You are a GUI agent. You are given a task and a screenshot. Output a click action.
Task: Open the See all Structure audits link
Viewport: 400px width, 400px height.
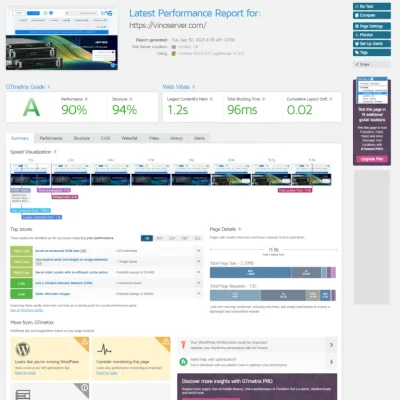pyautogui.click(x=27, y=310)
